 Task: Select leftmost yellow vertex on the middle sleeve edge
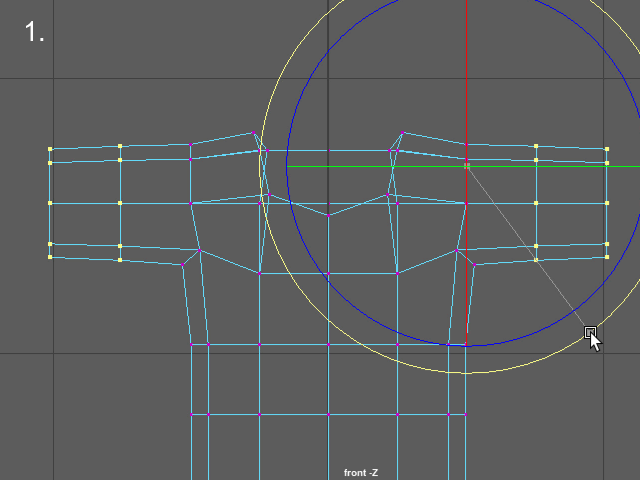[50, 203]
